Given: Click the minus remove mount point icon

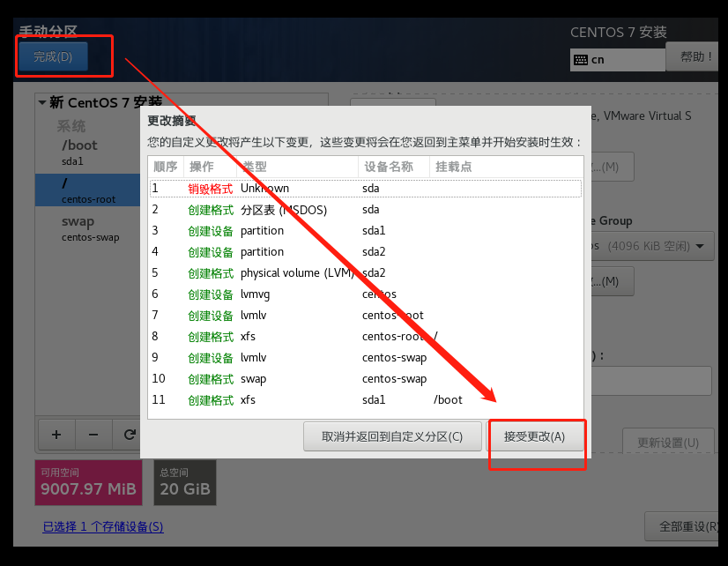Looking at the screenshot, I should 93,435.
